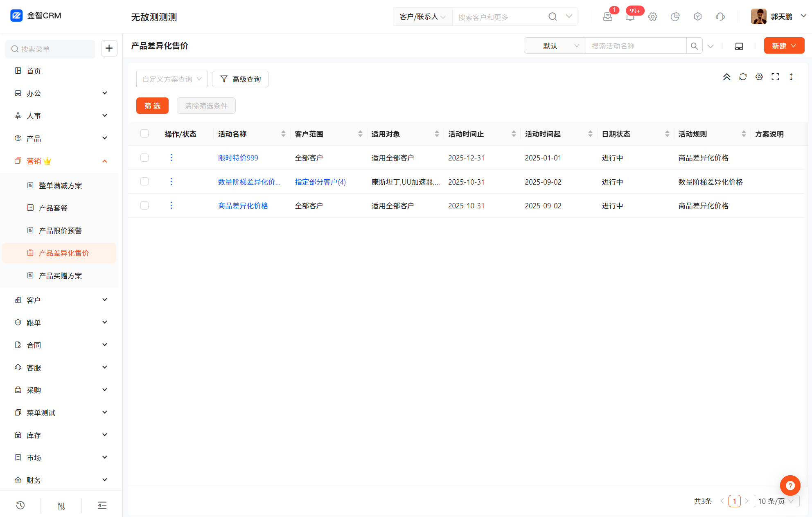This screenshot has width=812, height=517.
Task: Click the orange help question-mark button
Action: point(790,485)
